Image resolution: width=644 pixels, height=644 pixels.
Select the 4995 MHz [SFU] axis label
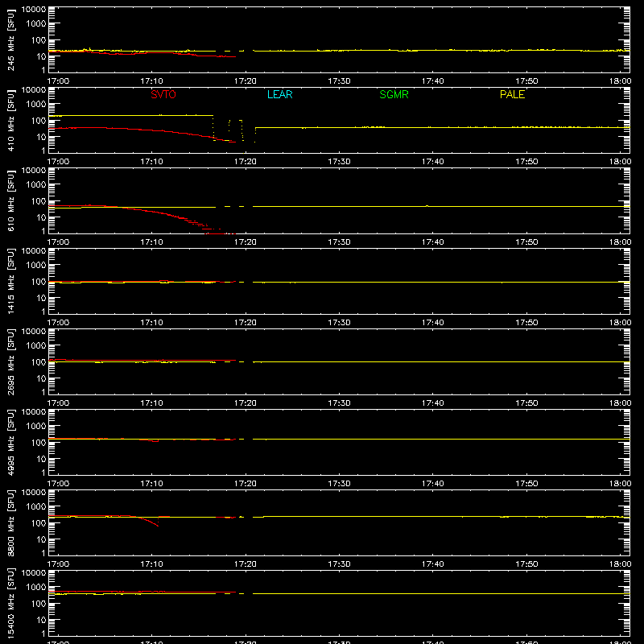tap(11, 442)
